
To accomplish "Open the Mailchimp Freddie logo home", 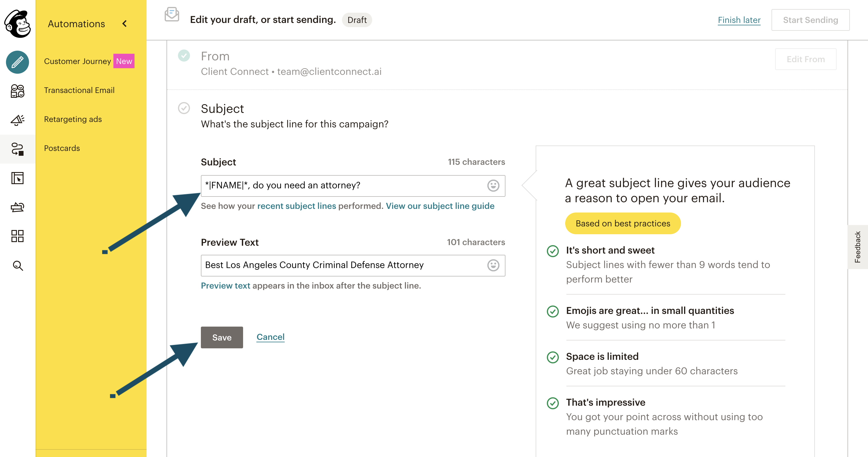I will 17,24.
